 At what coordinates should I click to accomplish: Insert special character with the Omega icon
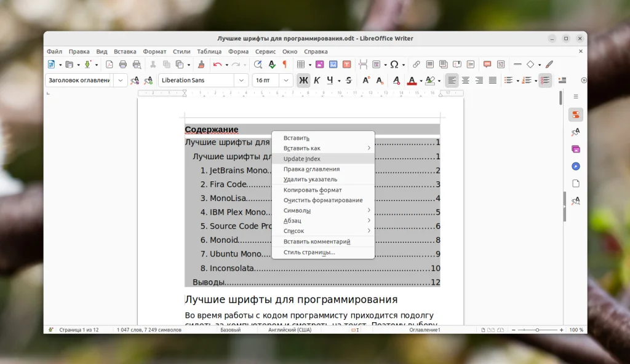tap(393, 64)
